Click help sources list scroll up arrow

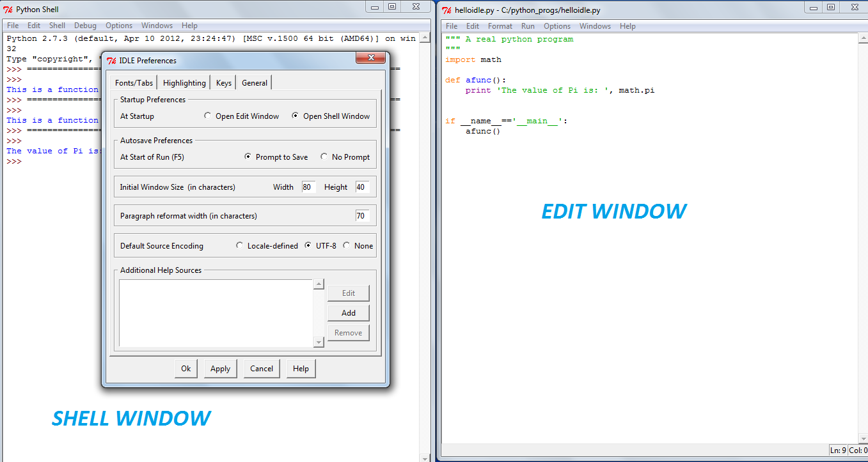tap(319, 284)
